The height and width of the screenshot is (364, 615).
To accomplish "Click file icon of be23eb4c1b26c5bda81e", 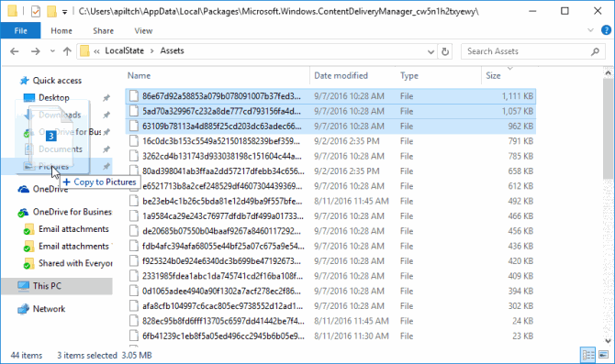I will [x=134, y=201].
